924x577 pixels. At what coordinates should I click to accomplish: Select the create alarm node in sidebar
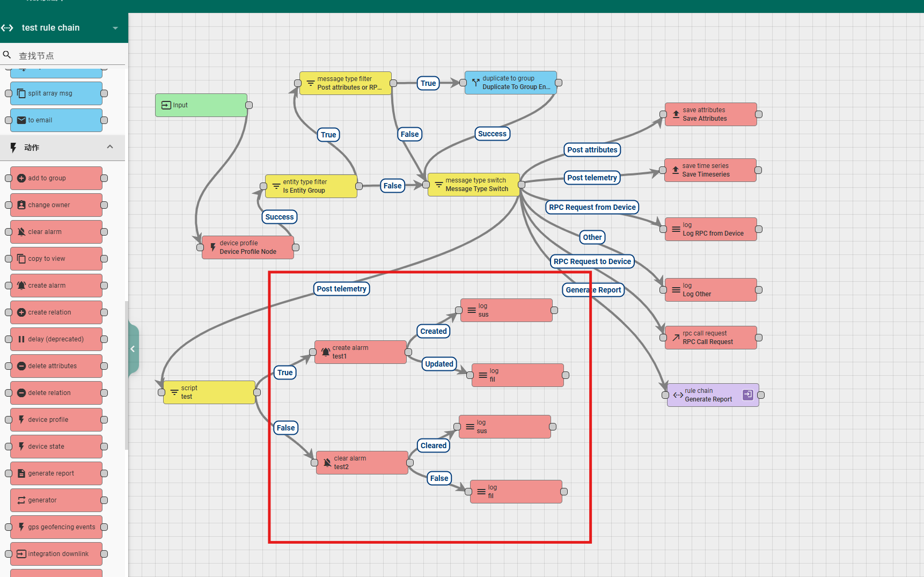tap(56, 286)
